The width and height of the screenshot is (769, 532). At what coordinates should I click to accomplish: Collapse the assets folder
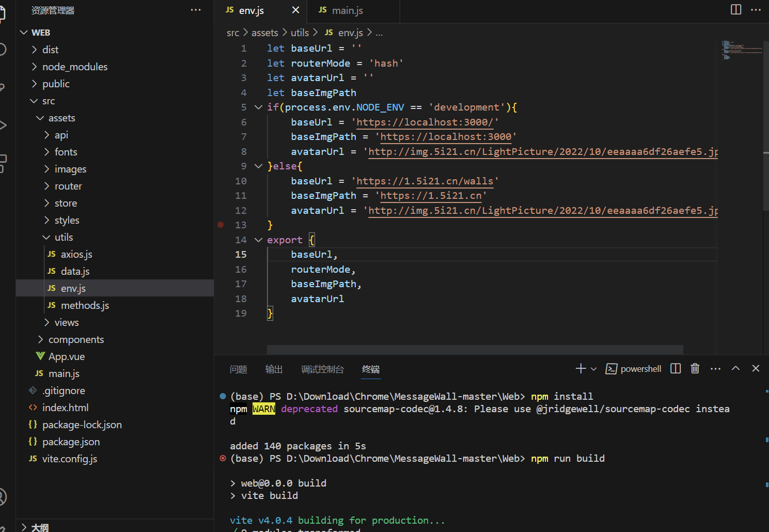coord(40,118)
